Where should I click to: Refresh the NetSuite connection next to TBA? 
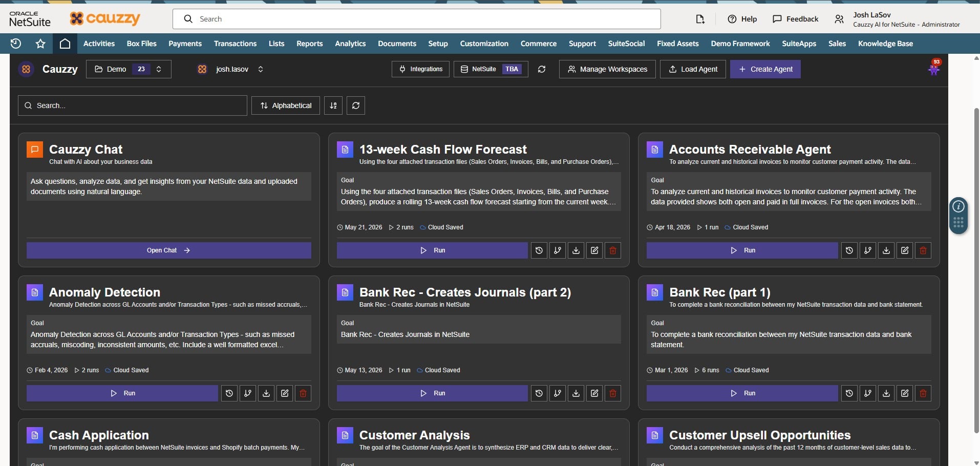tap(542, 69)
